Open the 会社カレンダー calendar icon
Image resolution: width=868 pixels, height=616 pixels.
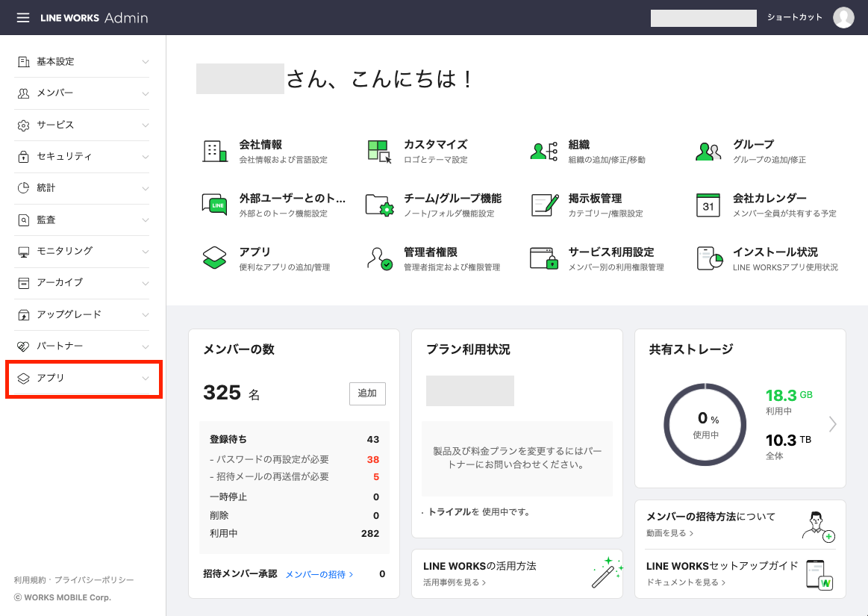point(708,205)
